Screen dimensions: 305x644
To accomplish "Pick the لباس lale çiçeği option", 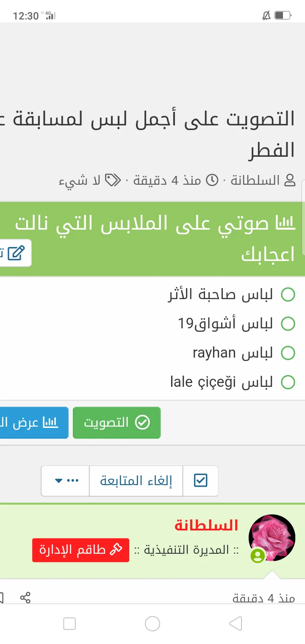I will pos(288,382).
